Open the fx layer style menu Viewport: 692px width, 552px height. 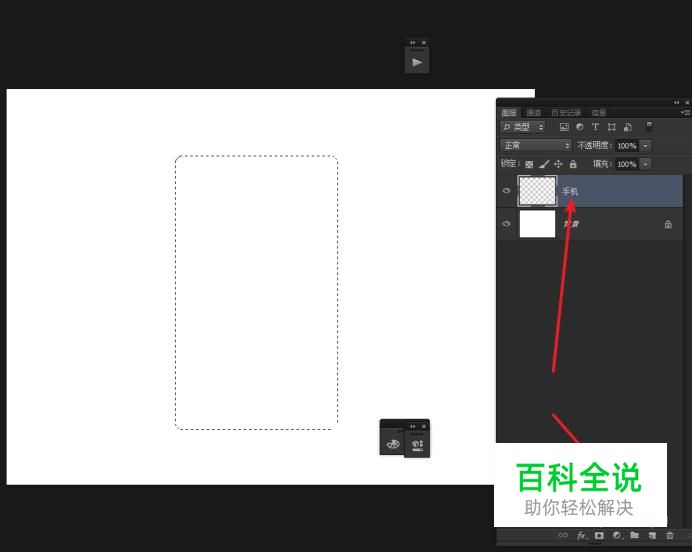[582, 535]
